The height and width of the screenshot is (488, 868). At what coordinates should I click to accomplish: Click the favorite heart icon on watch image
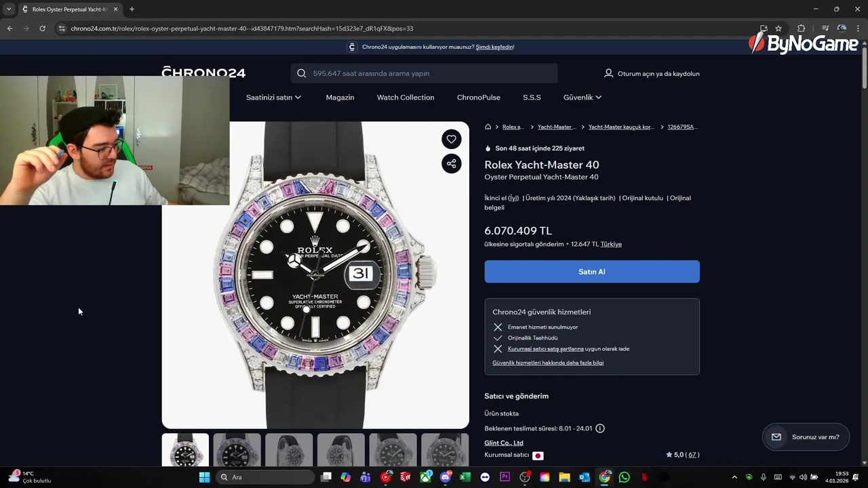pyautogui.click(x=452, y=139)
